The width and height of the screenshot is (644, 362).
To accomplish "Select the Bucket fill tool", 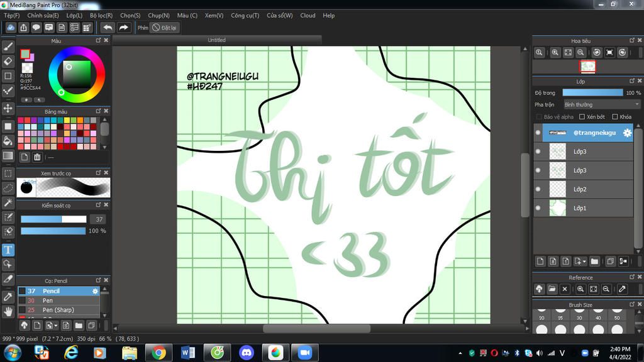I will click(8, 140).
